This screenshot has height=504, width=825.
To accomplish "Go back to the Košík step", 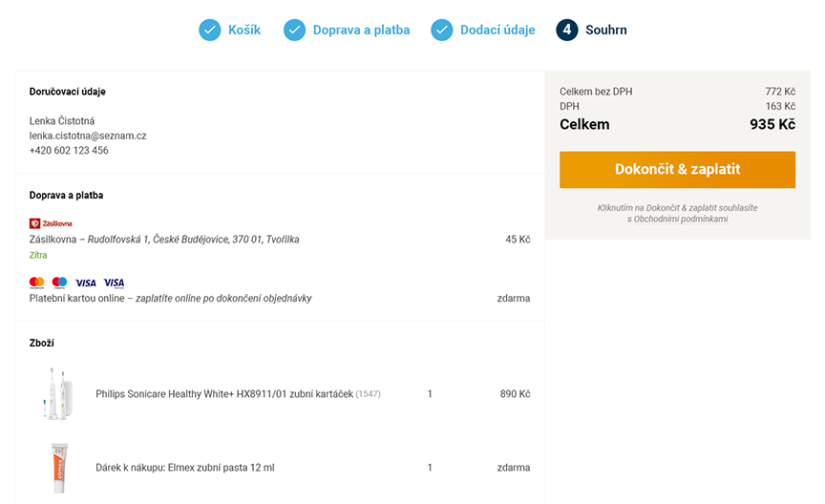I will coord(244,30).
